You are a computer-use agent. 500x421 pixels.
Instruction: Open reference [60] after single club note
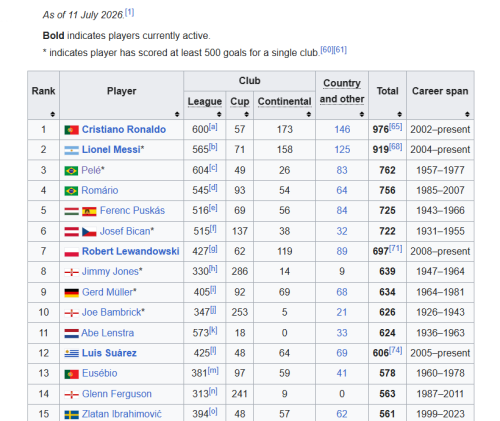[x=327, y=50]
